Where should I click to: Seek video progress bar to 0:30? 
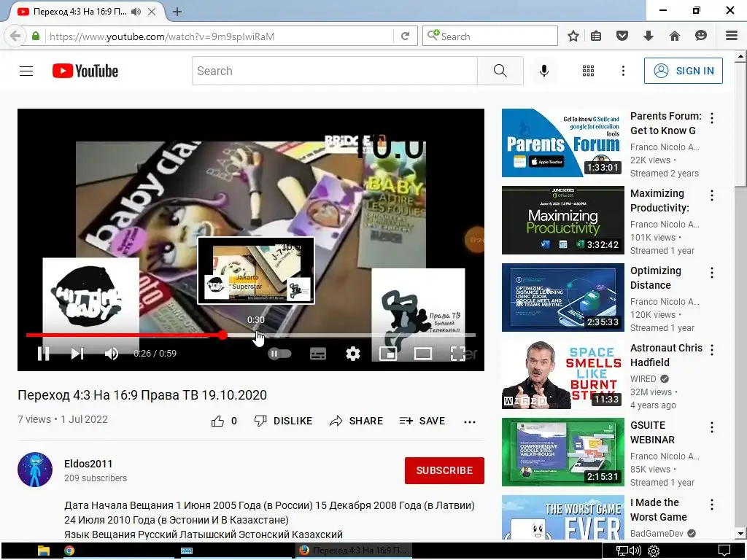point(256,335)
